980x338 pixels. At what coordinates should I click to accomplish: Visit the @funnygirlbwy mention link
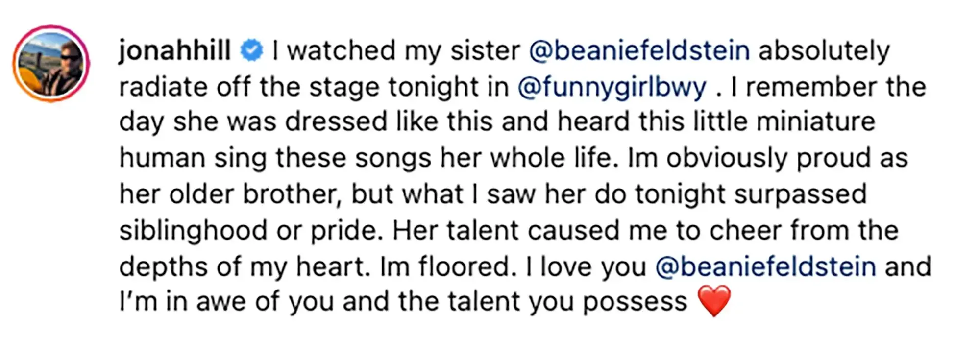tap(612, 87)
